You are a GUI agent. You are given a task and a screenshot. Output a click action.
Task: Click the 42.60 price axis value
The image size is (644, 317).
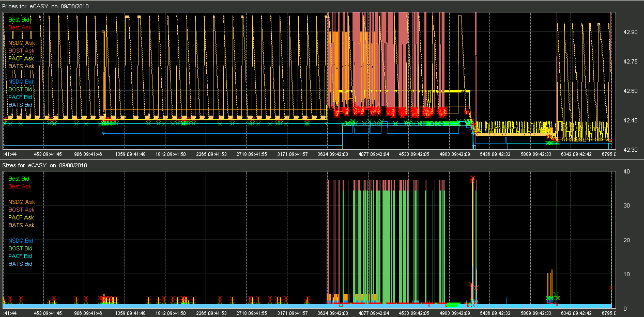point(630,91)
